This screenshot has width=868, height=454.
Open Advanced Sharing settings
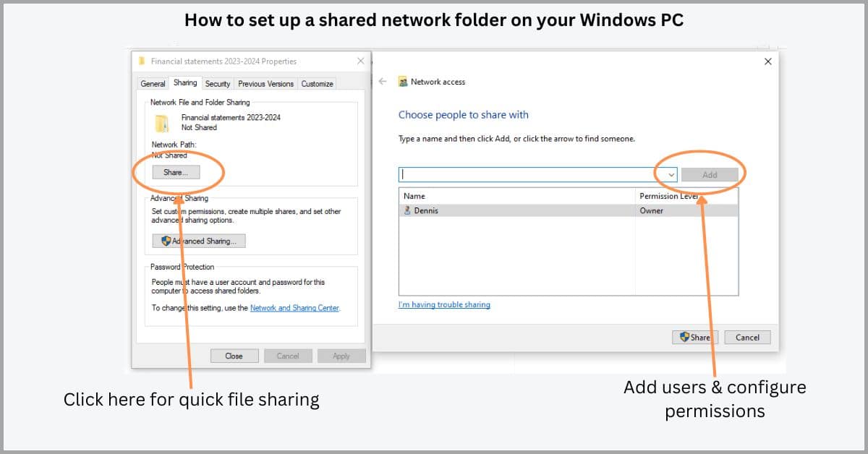199,241
